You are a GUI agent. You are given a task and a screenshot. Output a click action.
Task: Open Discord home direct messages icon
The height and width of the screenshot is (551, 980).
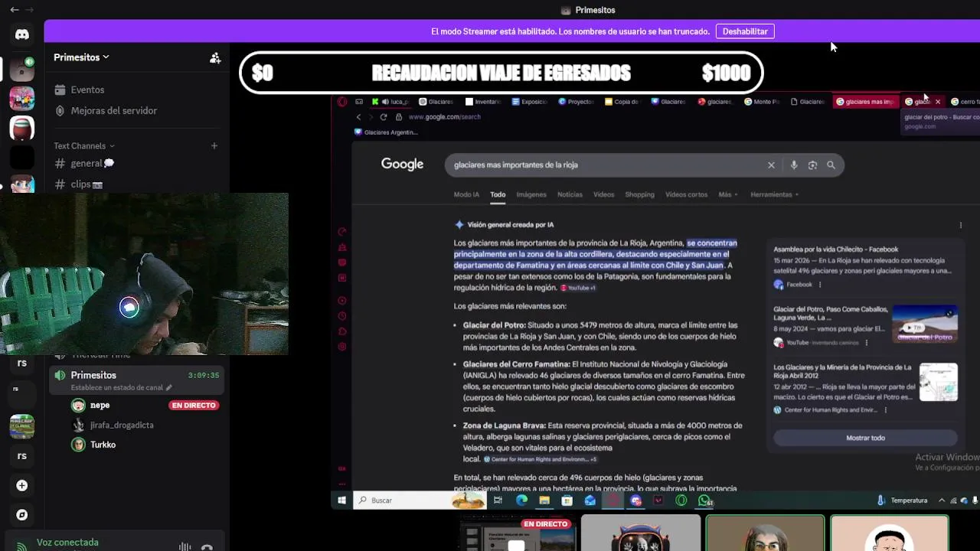[x=22, y=34]
